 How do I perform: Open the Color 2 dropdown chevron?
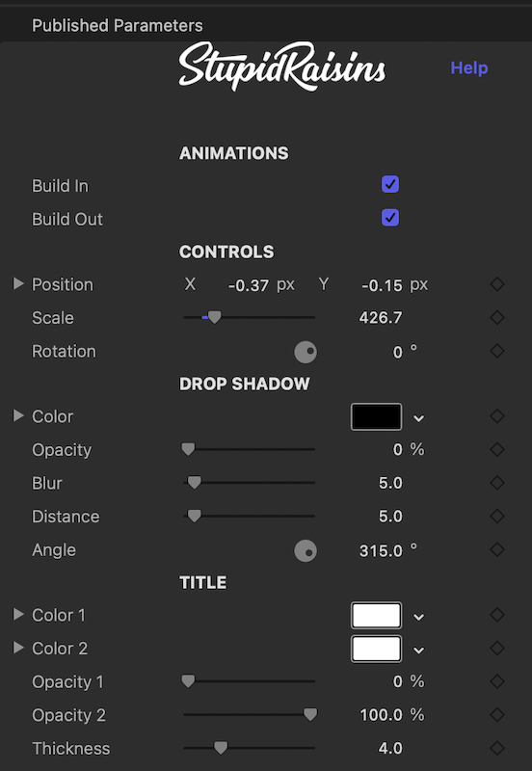[x=418, y=650]
